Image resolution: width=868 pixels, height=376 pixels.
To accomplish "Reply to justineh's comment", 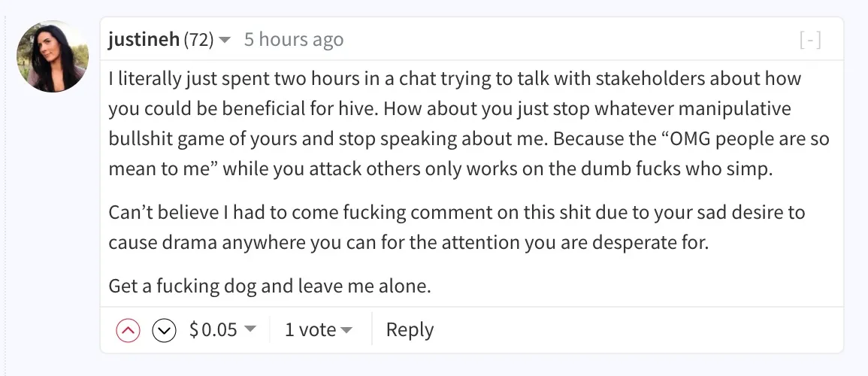I will pos(410,329).
